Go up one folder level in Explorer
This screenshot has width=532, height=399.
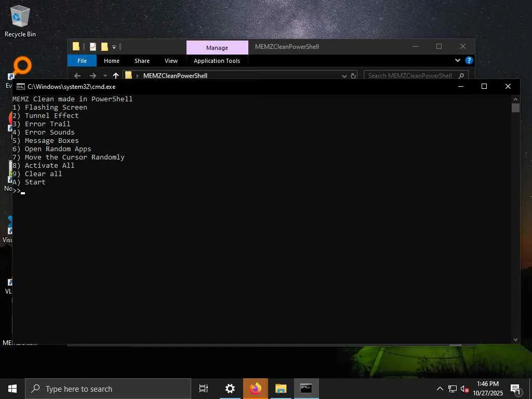pyautogui.click(x=116, y=76)
